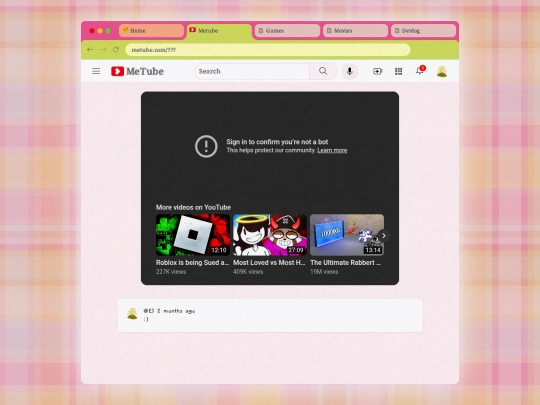
Task: Switch to the Devlog tab
Action: click(423, 31)
